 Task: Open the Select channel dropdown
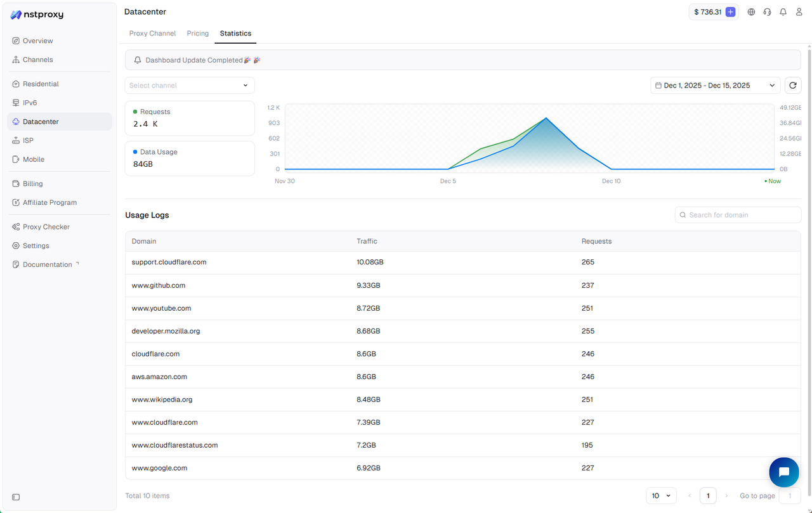click(189, 85)
